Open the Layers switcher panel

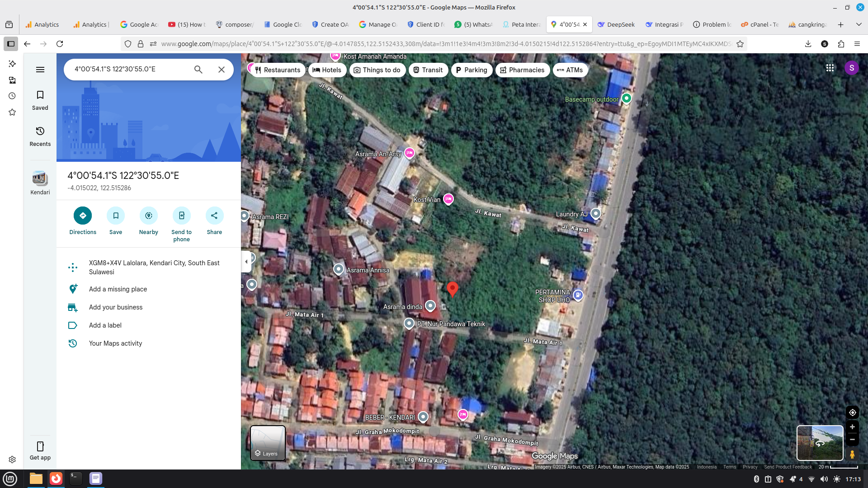point(268,443)
